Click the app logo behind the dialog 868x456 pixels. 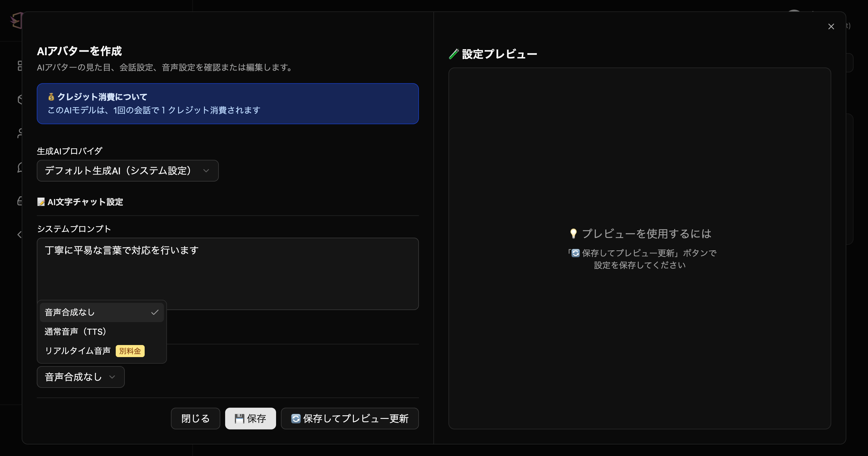point(16,21)
